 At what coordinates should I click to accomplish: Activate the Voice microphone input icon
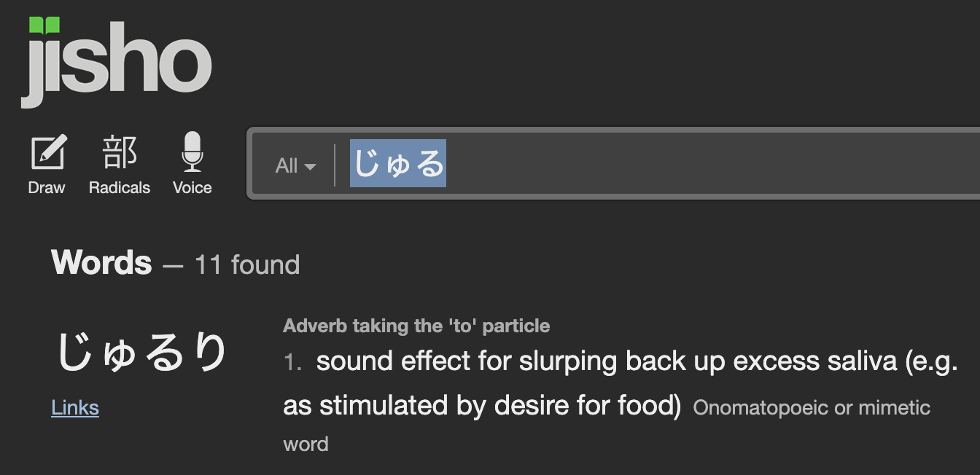192,152
